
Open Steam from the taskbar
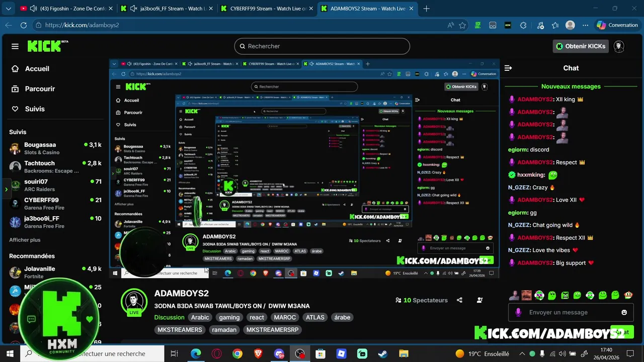pos(383,353)
